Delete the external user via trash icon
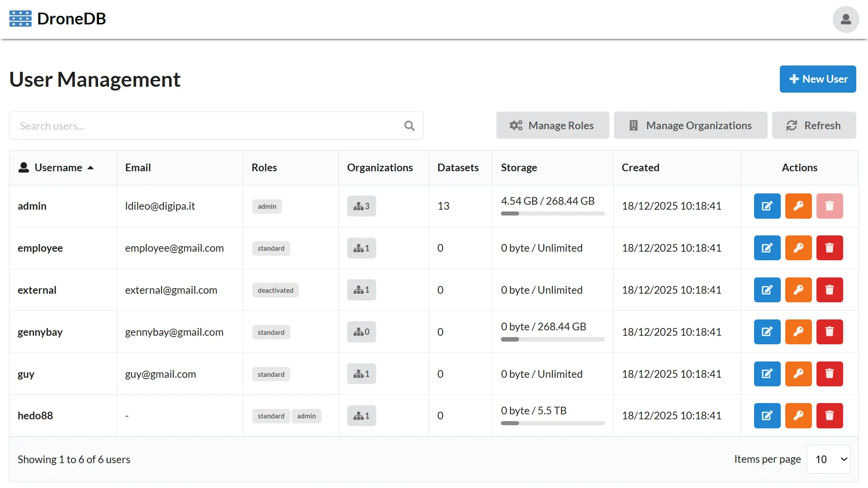The width and height of the screenshot is (868, 488). tap(830, 290)
